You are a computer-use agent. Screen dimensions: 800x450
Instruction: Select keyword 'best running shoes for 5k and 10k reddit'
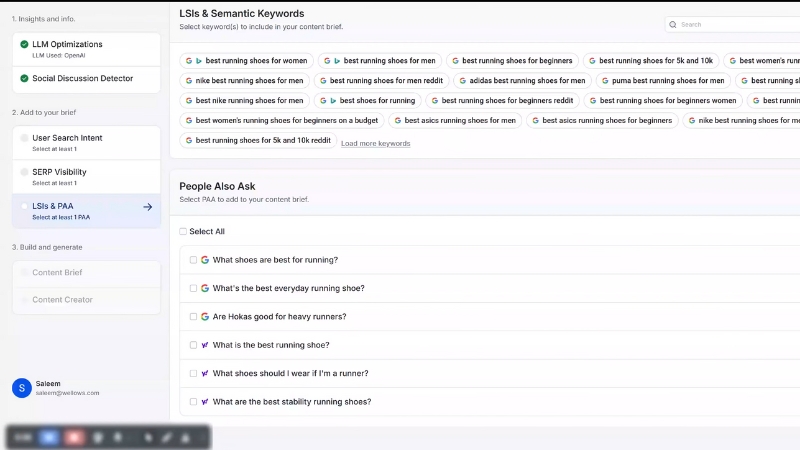(x=258, y=140)
